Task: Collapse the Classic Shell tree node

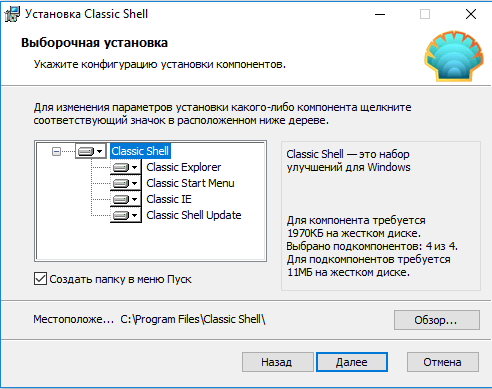Action: 56,152
